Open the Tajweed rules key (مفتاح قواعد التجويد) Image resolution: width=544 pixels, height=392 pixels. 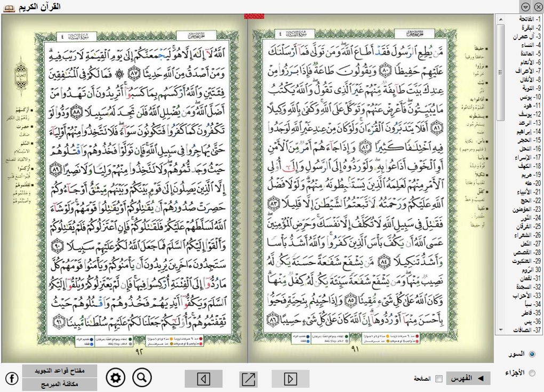click(x=60, y=371)
